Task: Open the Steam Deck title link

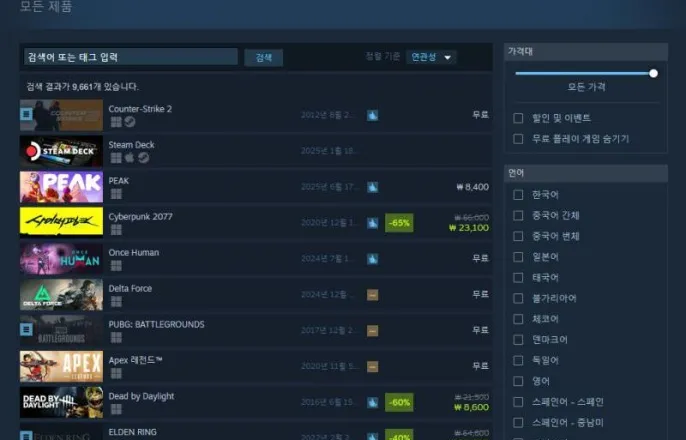Action: click(131, 145)
